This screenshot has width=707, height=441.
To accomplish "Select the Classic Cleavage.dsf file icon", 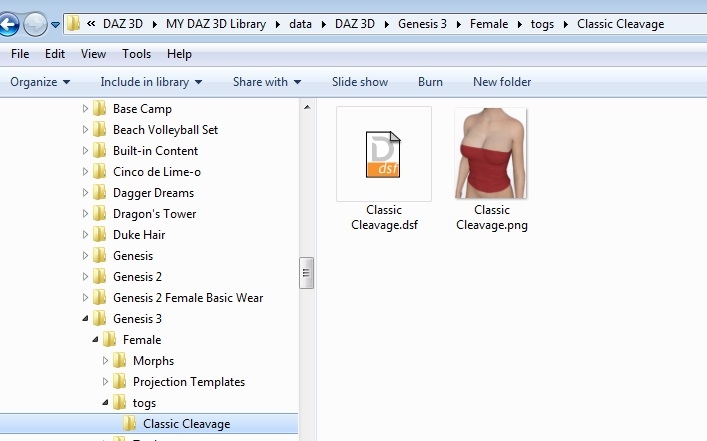I will [x=384, y=154].
